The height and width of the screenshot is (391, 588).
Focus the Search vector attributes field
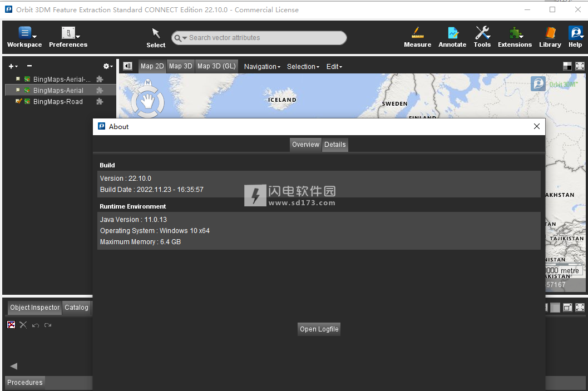coord(259,38)
